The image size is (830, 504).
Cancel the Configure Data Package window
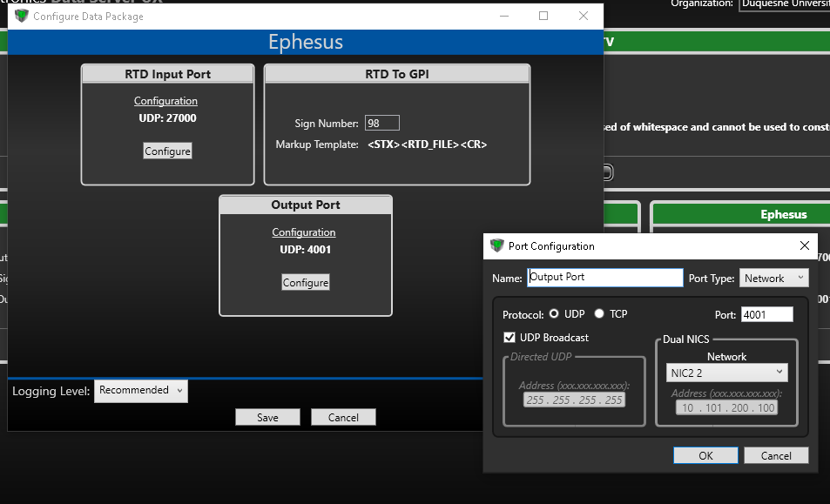pyautogui.click(x=343, y=418)
